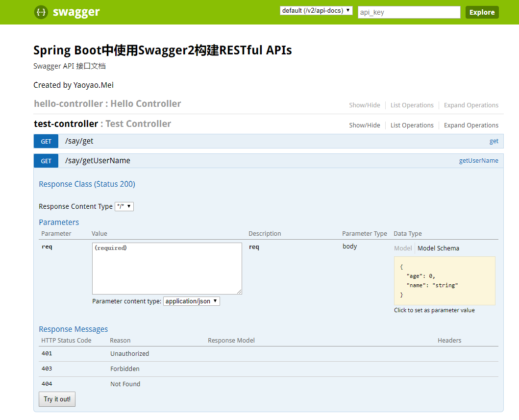The width and height of the screenshot is (519, 420).
Task: Click the 403 status code cell
Action: 47,369
